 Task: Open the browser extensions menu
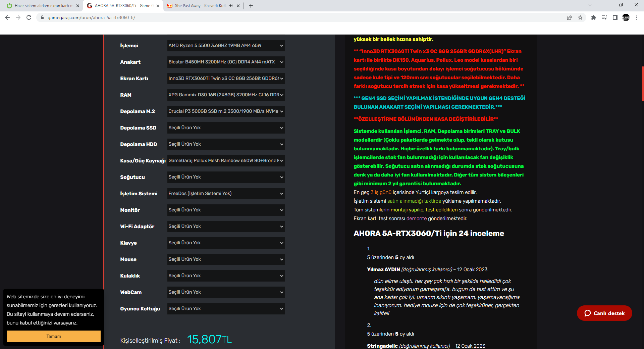(594, 17)
